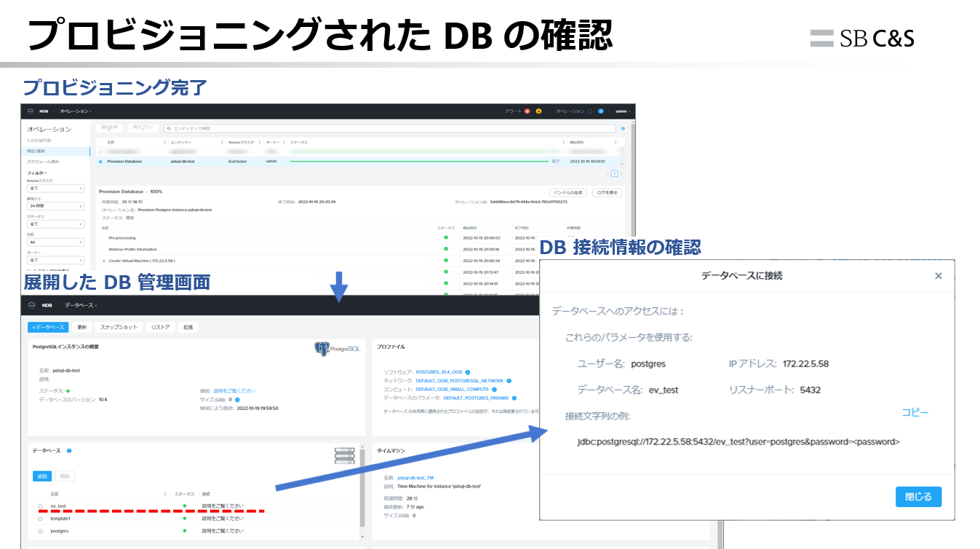Open the DEFAULT_POSTGRES_PARAMS link
This screenshot has height=549, width=980.
tap(476, 398)
